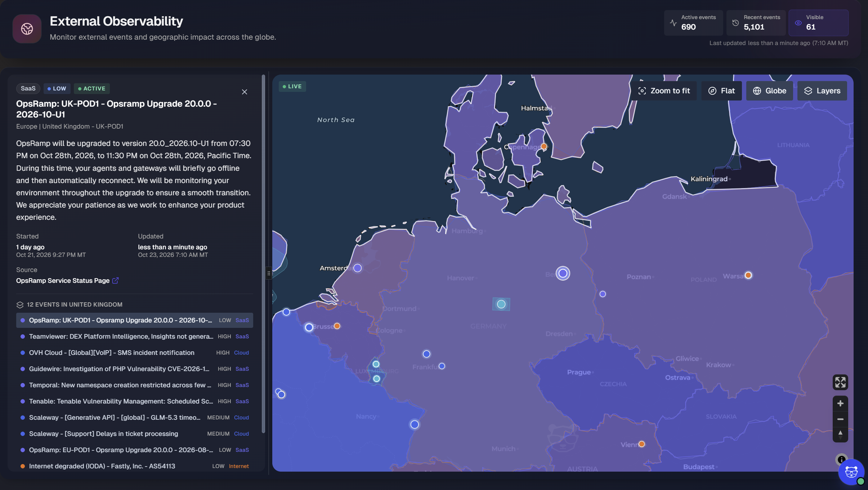Select the OpsRamp EU-POD1 upgrade event
Image resolution: width=868 pixels, height=490 pixels.
point(134,450)
